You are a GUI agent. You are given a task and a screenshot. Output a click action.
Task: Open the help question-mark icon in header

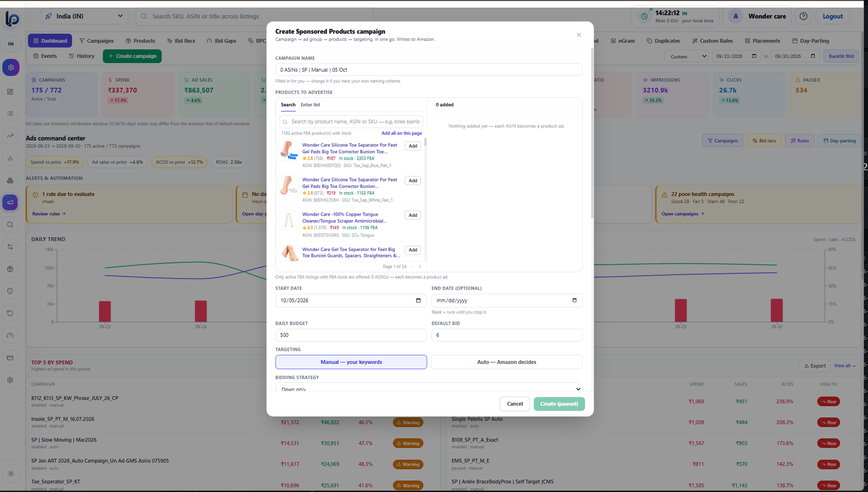coord(803,16)
